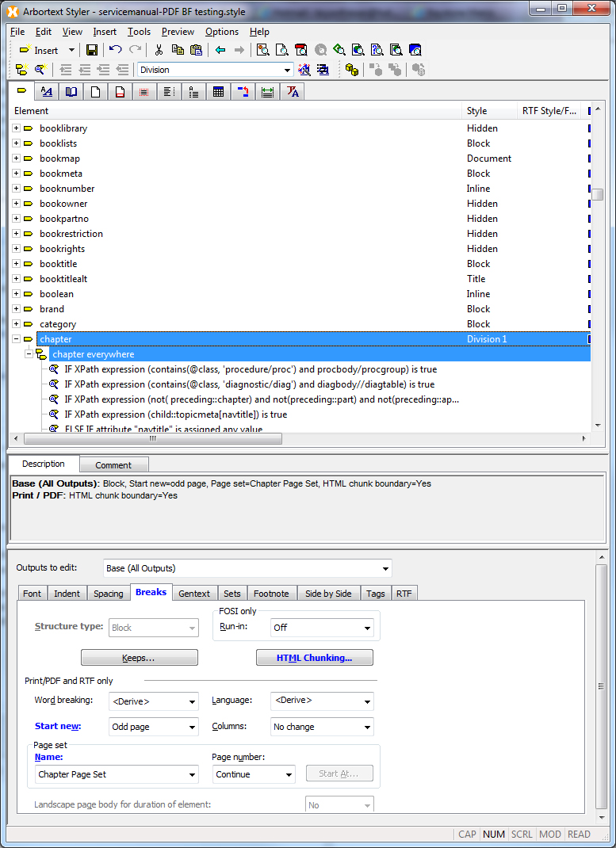Image resolution: width=616 pixels, height=848 pixels.
Task: Open the Outputs to edit dropdown
Action: click(x=247, y=568)
